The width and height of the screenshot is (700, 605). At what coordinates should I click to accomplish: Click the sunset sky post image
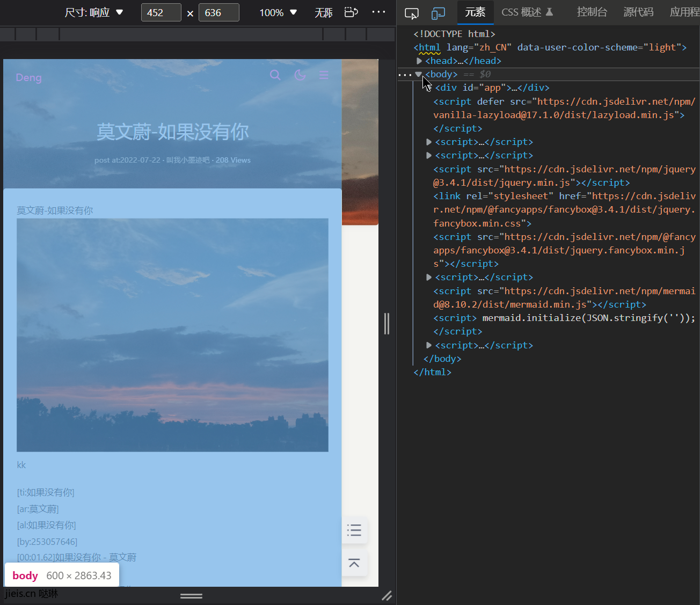(x=172, y=335)
